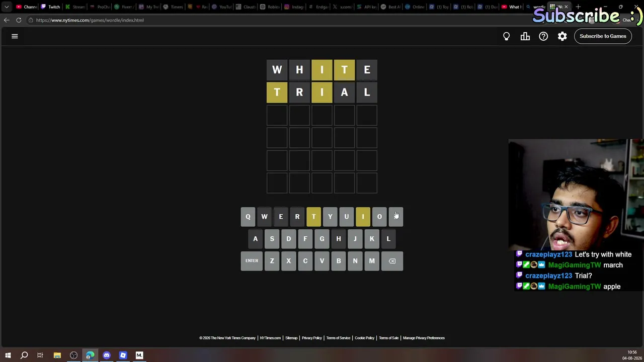
Task: Reload the page with the refresh icon
Action: point(19,20)
